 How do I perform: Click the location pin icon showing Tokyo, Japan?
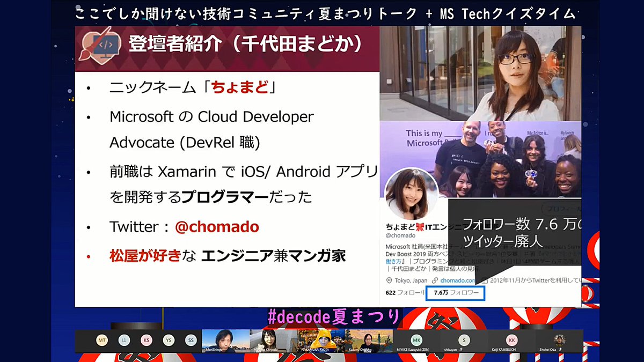click(x=389, y=280)
